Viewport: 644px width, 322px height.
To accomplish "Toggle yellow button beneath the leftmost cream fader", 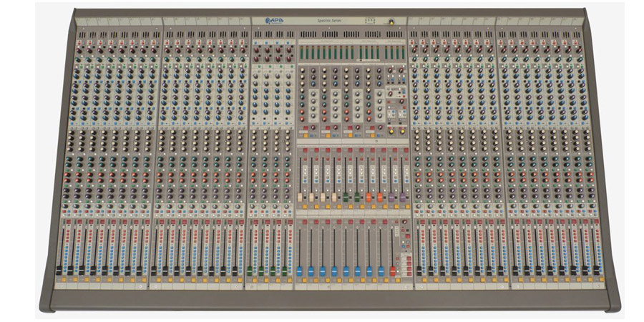I will coord(305,207).
